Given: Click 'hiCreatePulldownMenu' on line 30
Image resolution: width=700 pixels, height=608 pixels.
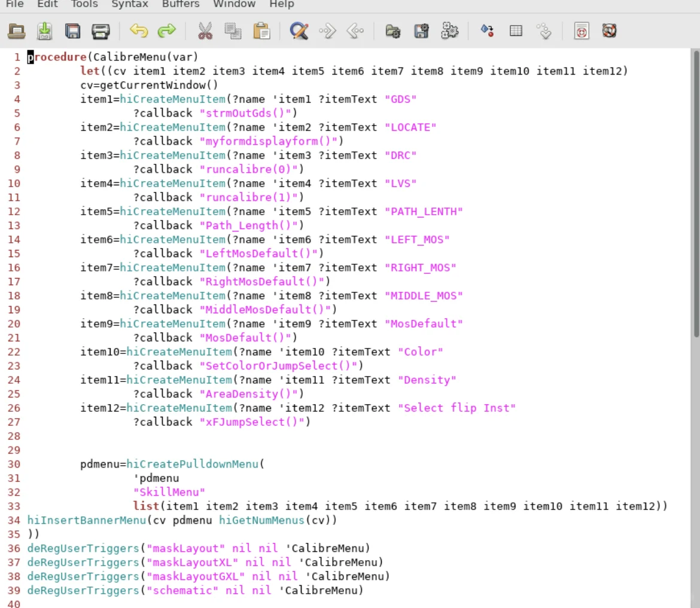Looking at the screenshot, I should point(193,465).
